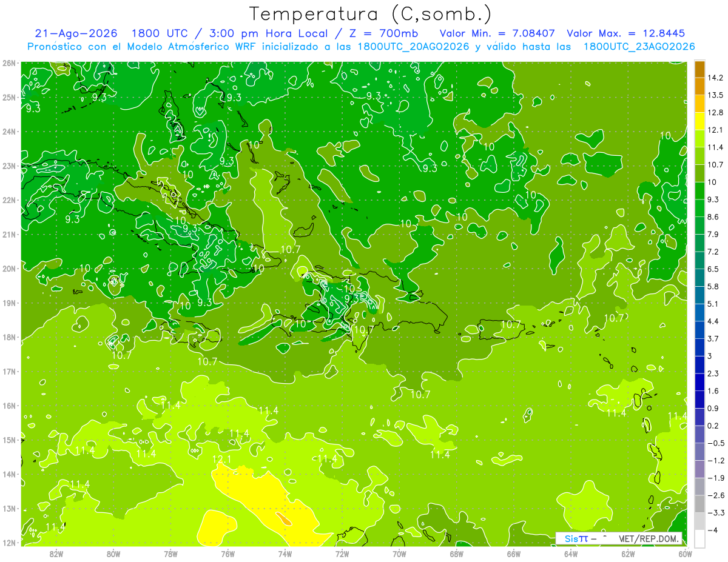728x562 pixels.
Task: Click the legend value '6.5'
Action: point(713,269)
